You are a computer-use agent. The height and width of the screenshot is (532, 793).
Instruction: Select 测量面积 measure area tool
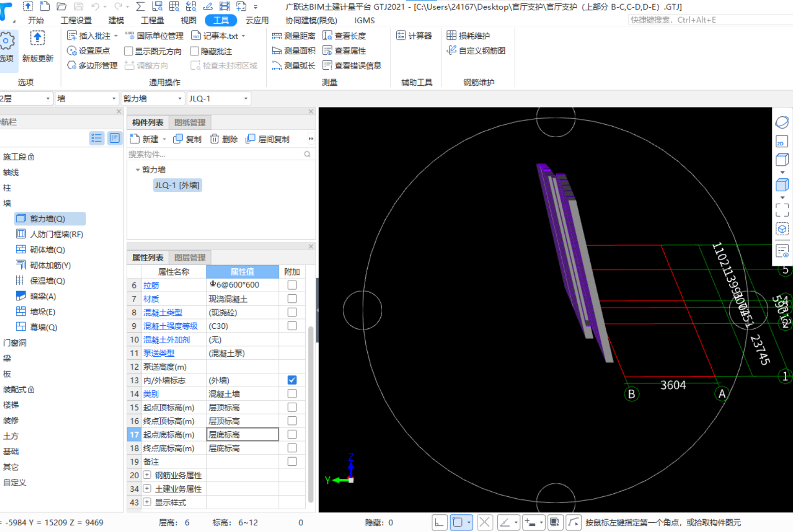tap(293, 51)
